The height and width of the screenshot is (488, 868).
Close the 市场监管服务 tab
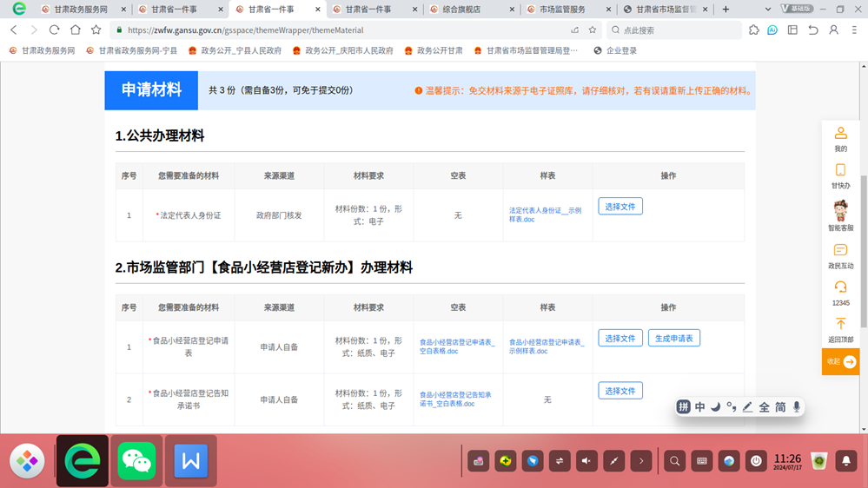(x=608, y=10)
